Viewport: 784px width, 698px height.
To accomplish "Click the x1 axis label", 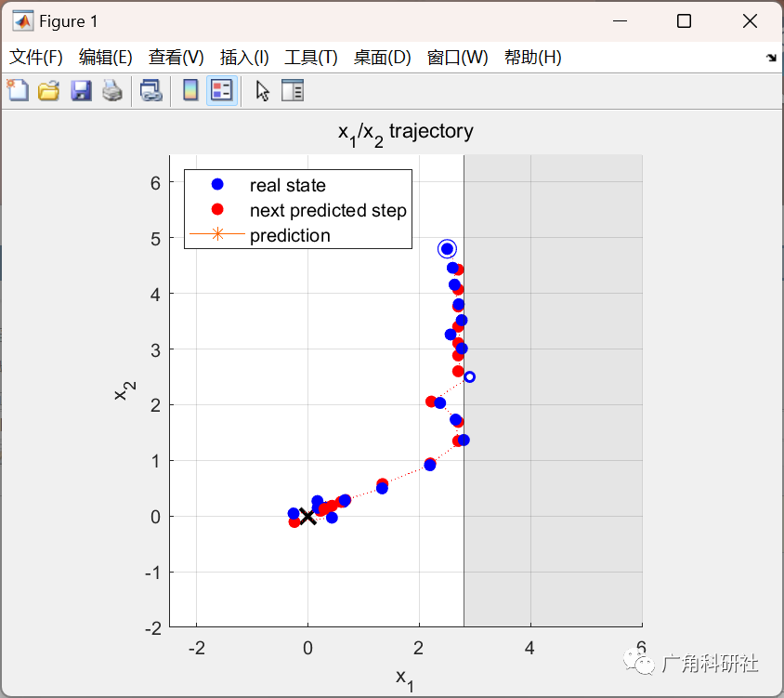I will 404,680.
